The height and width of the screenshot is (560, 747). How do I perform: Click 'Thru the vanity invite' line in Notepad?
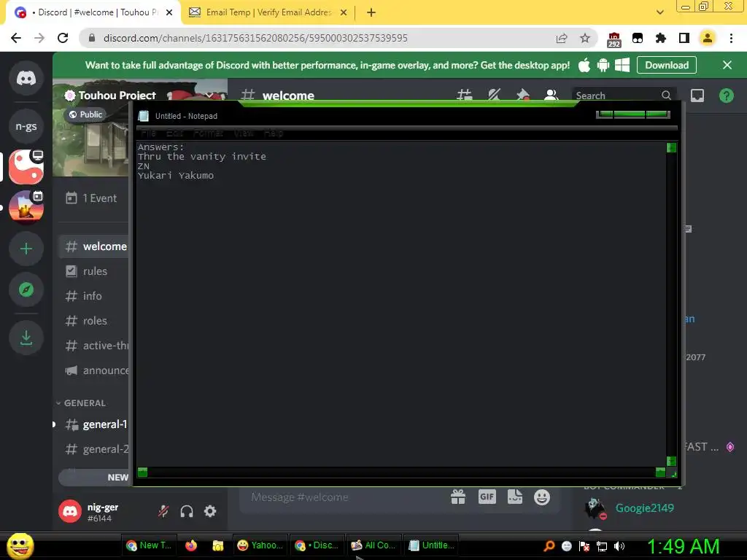tap(202, 157)
